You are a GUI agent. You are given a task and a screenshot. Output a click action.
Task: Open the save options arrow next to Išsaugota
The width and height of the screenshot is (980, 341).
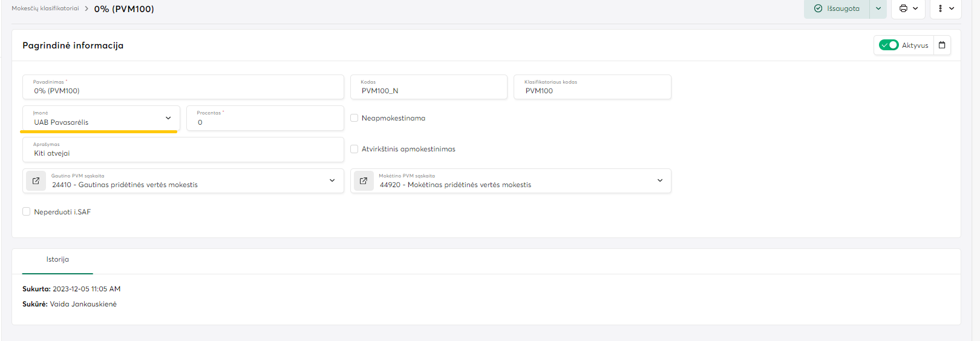(878, 8)
